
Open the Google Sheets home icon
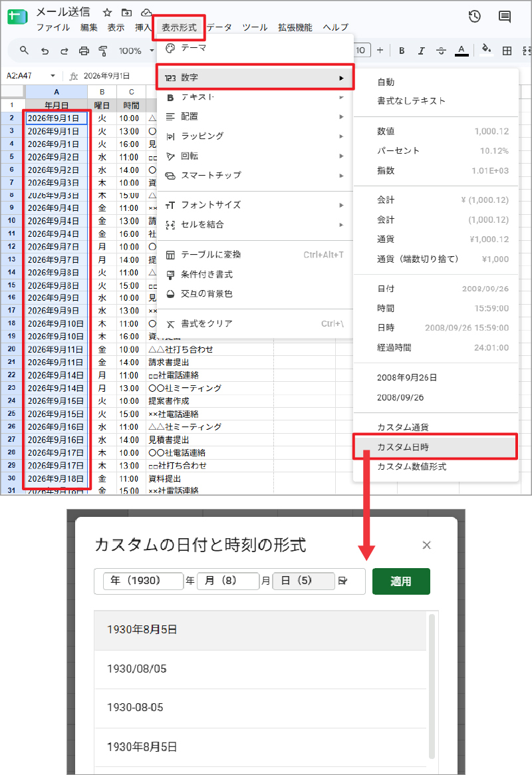(x=17, y=17)
